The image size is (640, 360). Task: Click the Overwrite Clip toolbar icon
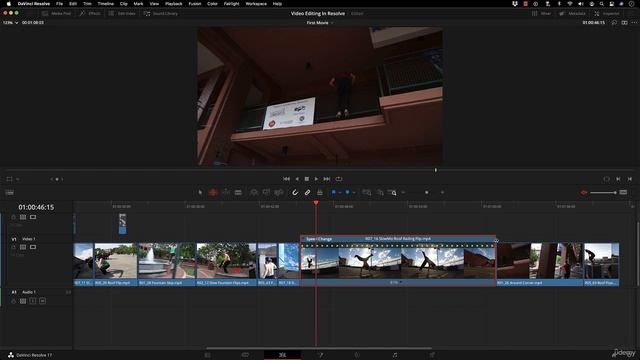(x=266, y=192)
